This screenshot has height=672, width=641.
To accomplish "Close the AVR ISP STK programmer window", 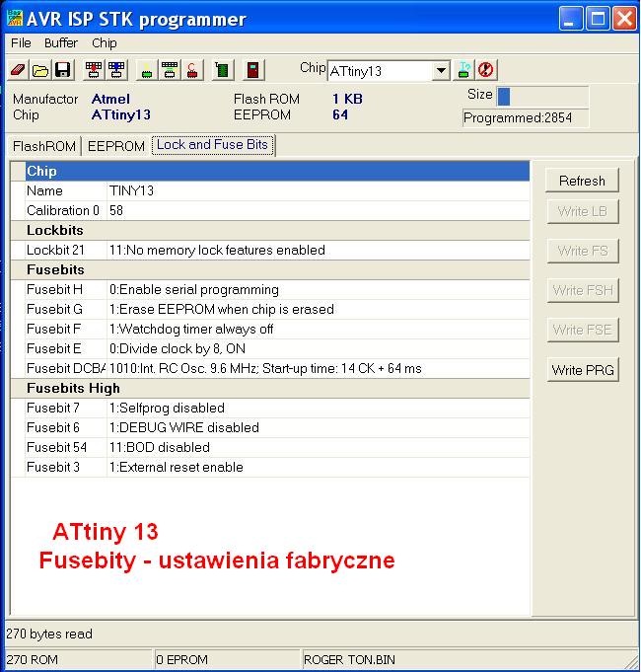I will click(x=624, y=19).
